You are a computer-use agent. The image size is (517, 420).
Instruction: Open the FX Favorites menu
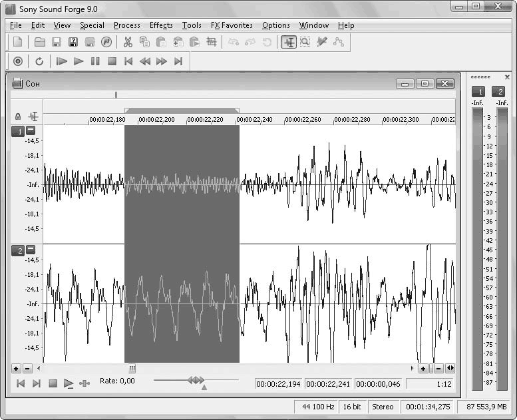[x=232, y=25]
